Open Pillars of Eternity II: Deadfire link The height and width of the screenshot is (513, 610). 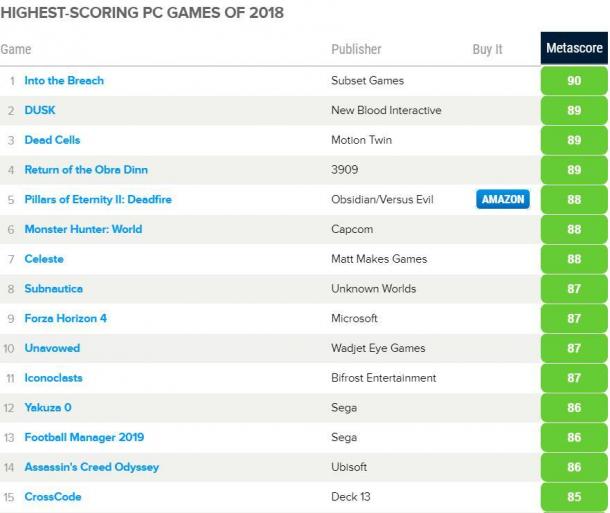(x=98, y=200)
